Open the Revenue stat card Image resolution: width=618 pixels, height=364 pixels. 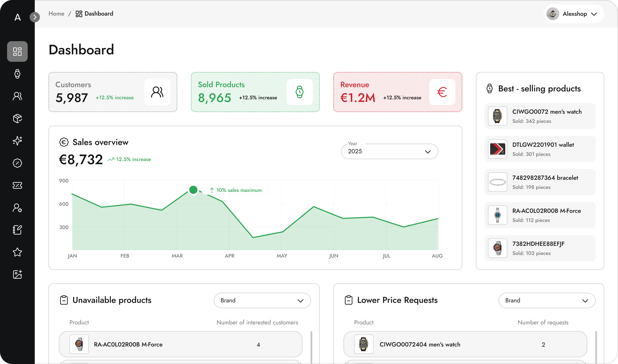pyautogui.click(x=398, y=92)
